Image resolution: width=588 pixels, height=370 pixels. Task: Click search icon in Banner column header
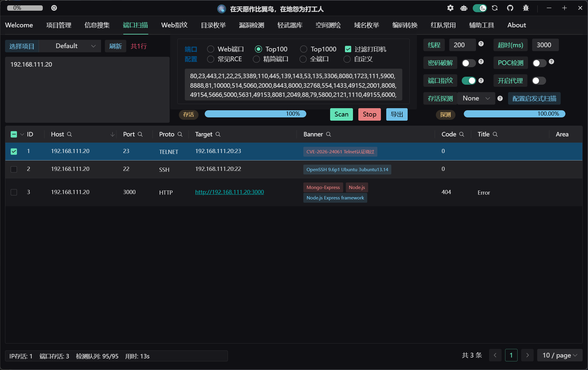(x=328, y=134)
